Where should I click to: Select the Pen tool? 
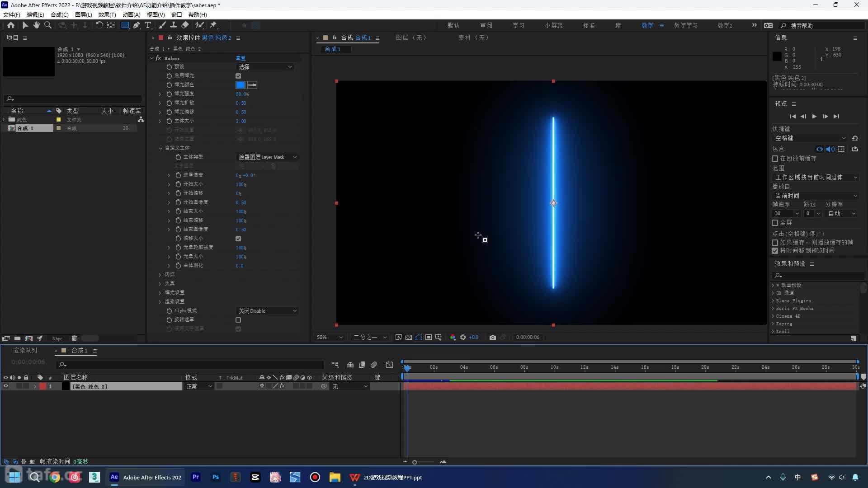click(137, 25)
